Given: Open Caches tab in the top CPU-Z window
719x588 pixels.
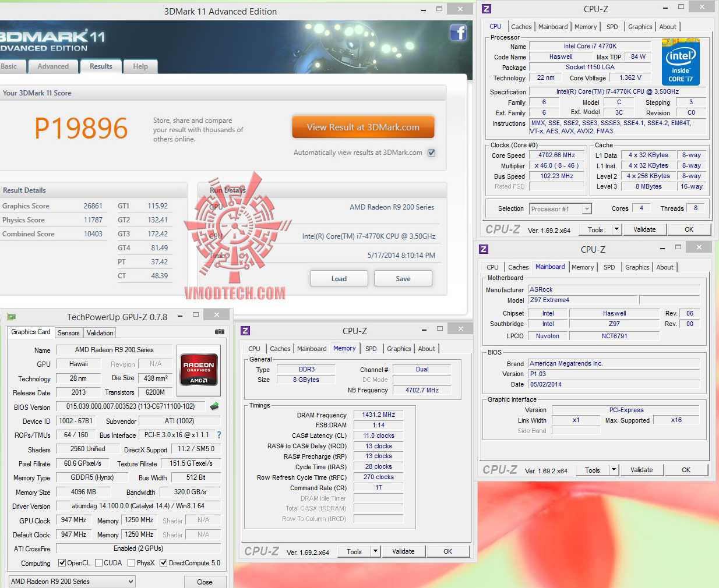Looking at the screenshot, I should coord(521,27).
